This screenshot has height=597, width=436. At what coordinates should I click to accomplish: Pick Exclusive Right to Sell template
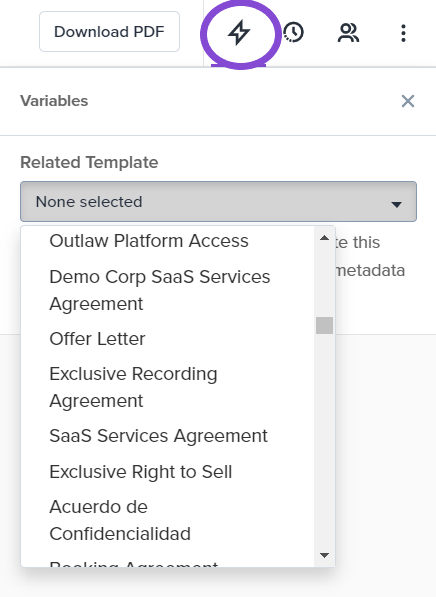pyautogui.click(x=141, y=472)
